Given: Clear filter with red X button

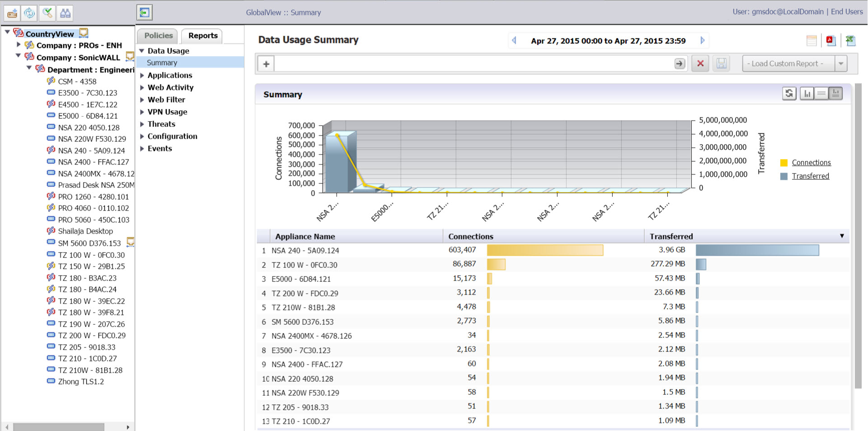Looking at the screenshot, I should point(700,64).
